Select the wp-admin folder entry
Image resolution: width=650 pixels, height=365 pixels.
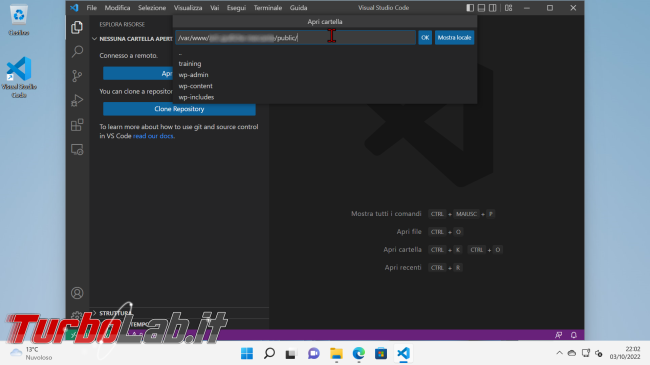click(x=325, y=75)
